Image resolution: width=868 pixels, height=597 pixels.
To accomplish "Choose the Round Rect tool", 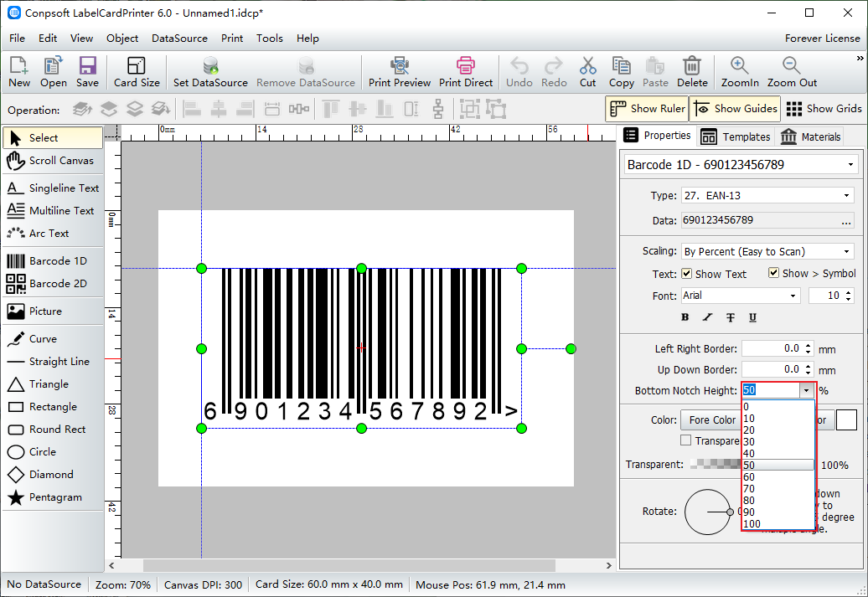I will coord(53,430).
